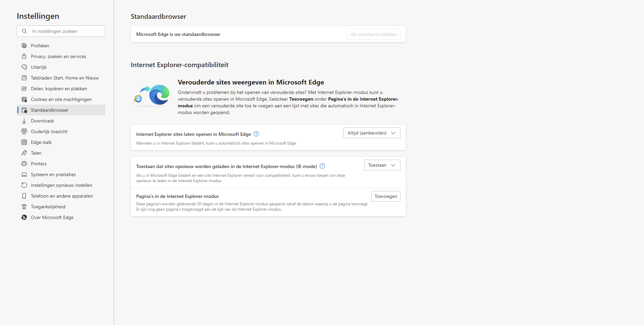
Task: Click 'Microsoft Edge is uw standaardbrowser' text
Action: pos(178,34)
